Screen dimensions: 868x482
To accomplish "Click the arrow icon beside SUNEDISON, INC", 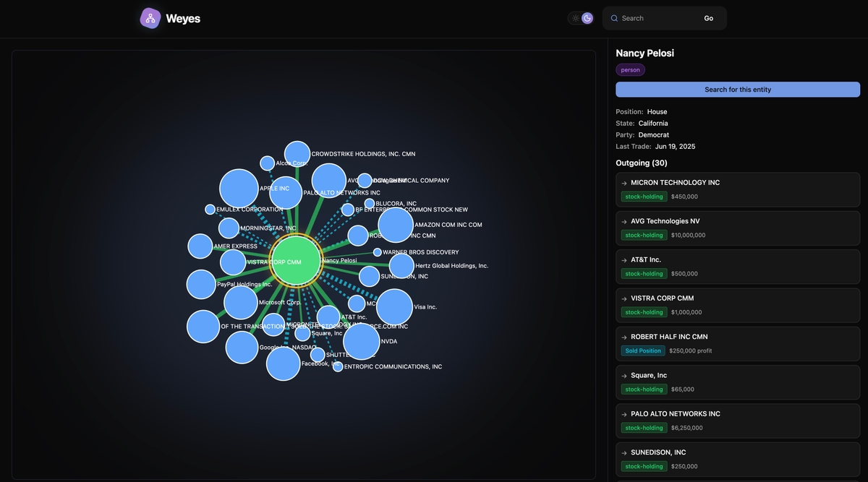I will click(624, 452).
